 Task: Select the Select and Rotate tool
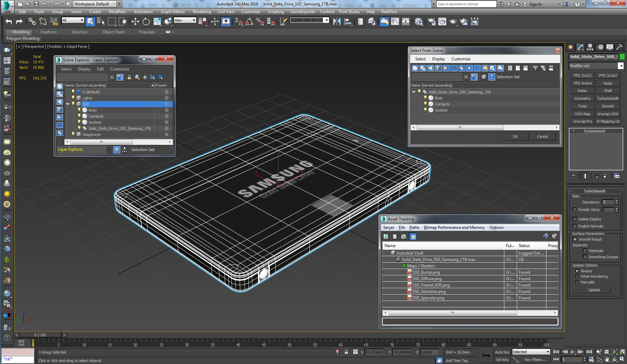pos(146,22)
